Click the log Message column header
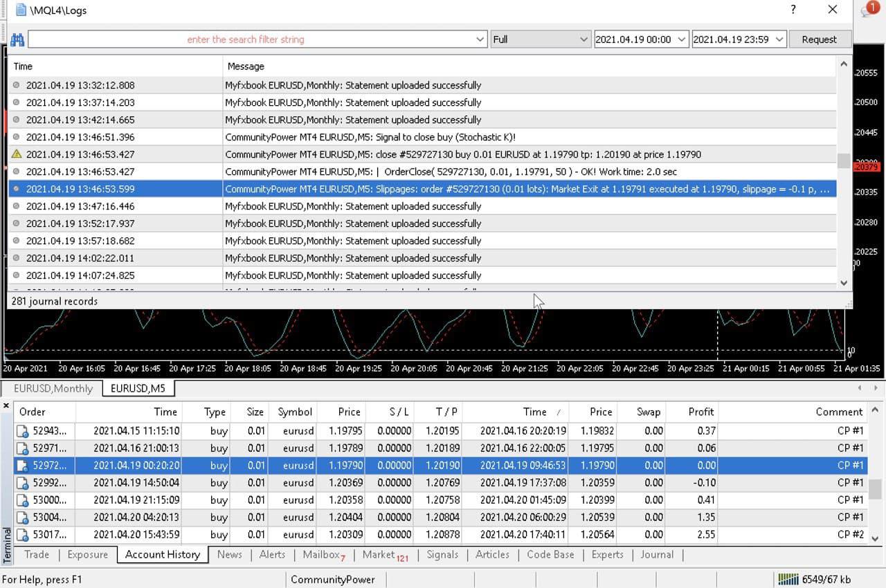This screenshot has width=886, height=588. coord(530,66)
